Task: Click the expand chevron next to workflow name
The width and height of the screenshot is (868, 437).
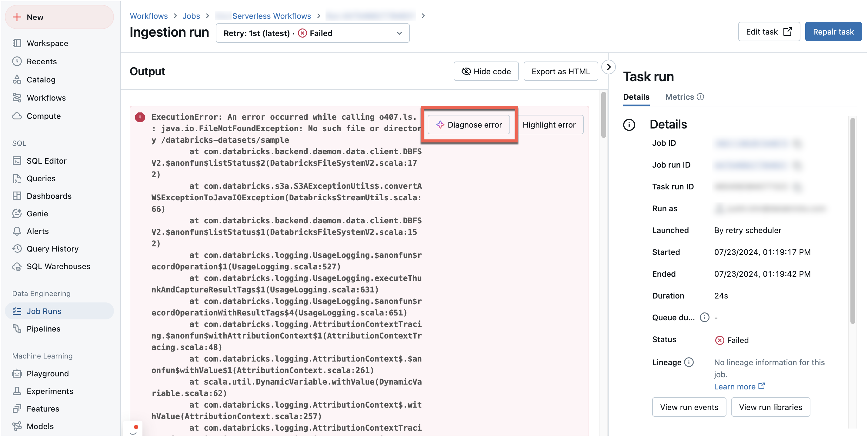Action: pyautogui.click(x=424, y=15)
